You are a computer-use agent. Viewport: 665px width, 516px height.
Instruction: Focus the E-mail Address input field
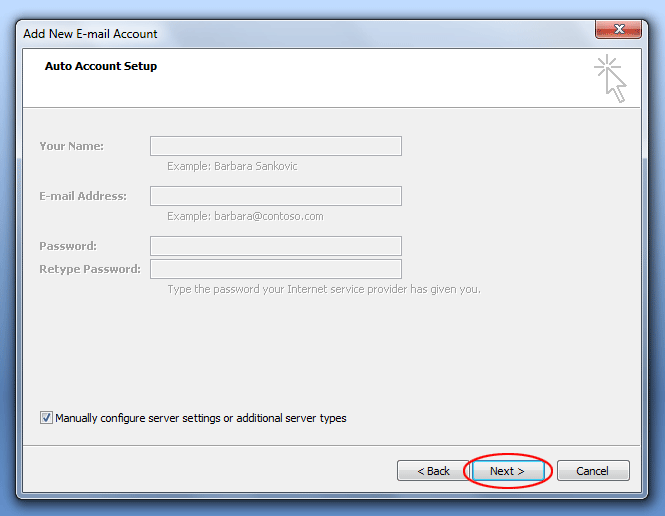(x=276, y=196)
